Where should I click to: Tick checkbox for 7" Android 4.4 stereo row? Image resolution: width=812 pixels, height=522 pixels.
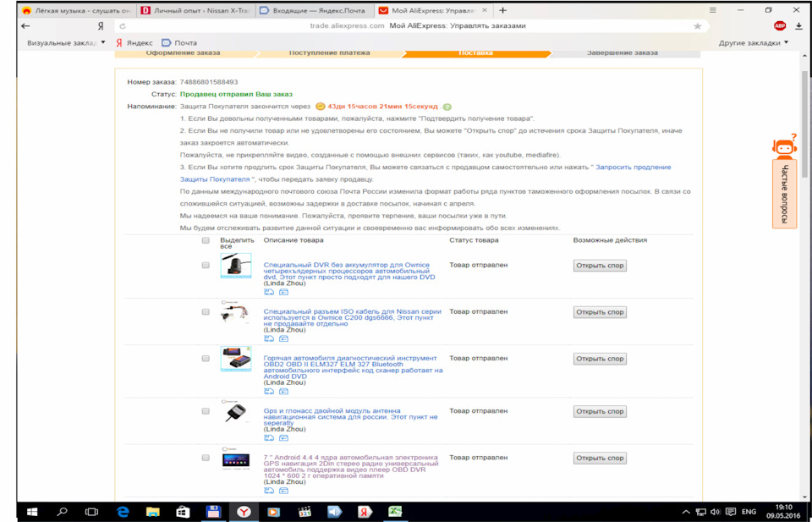(206, 458)
